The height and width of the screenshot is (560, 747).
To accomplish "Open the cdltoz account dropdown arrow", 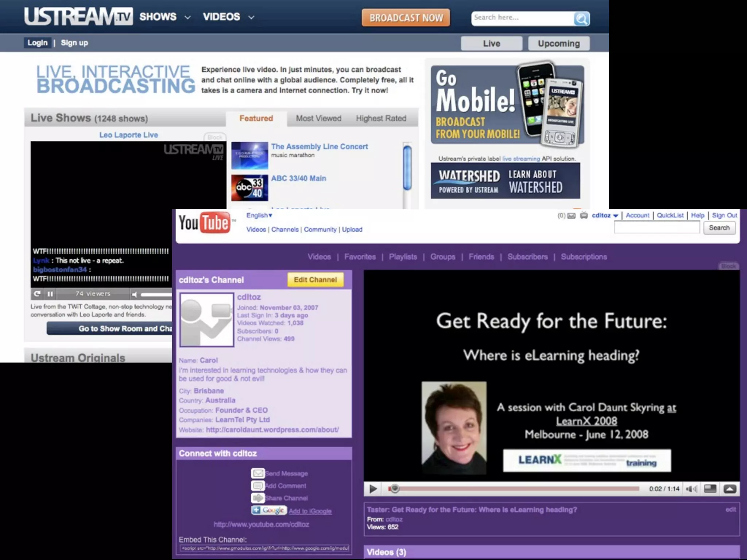I will click(x=616, y=216).
